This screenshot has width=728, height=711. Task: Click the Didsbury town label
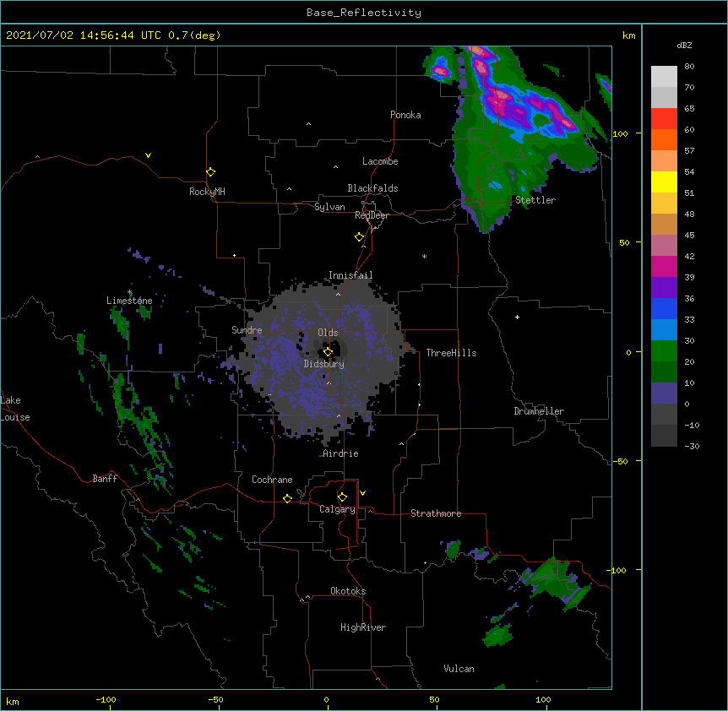[x=323, y=364]
